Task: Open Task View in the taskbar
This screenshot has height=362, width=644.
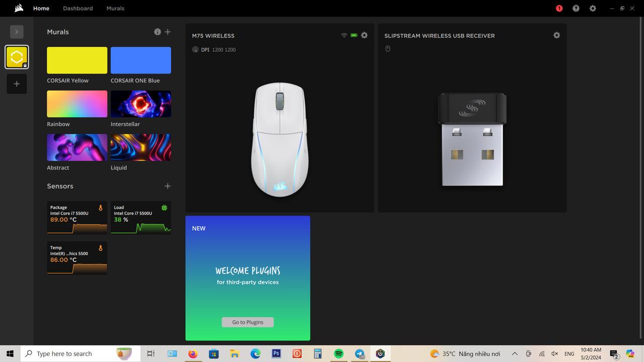Action: tap(151, 353)
